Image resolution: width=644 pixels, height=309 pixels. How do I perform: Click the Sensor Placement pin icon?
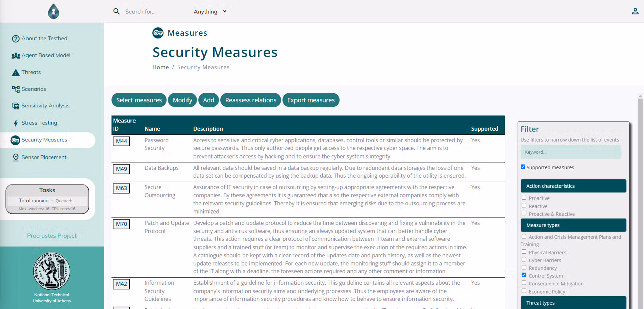pos(16,157)
